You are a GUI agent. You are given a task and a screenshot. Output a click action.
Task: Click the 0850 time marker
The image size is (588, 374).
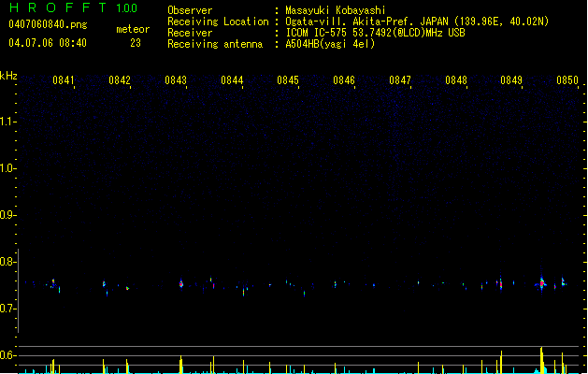567,80
